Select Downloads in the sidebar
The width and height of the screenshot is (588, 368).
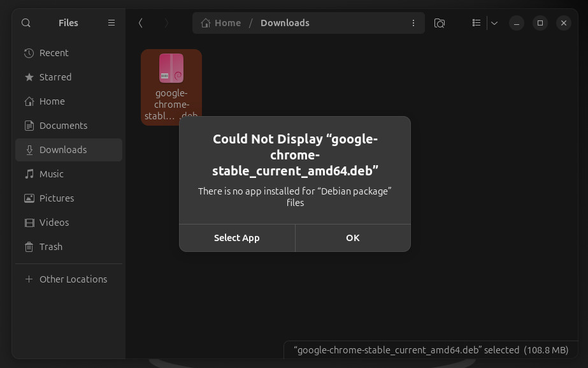pos(69,150)
